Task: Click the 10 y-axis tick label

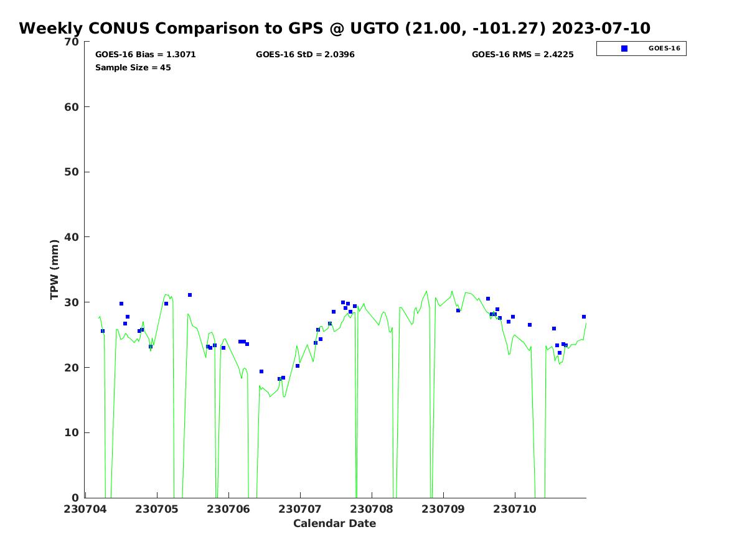Action: 72,433
